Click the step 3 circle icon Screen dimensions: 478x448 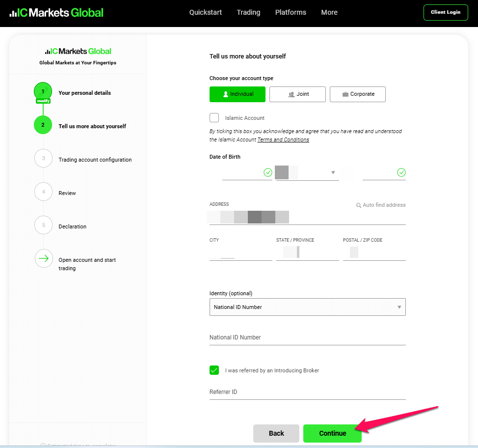point(44,158)
